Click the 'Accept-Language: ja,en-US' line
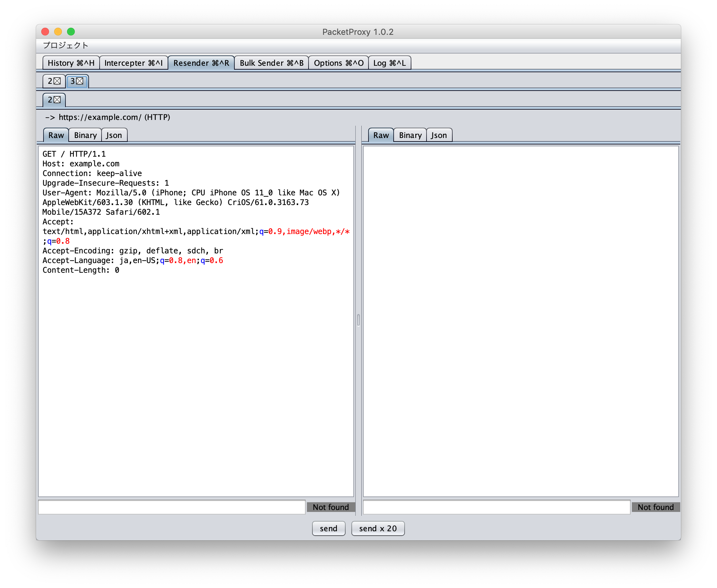The height and width of the screenshot is (588, 717). click(133, 261)
